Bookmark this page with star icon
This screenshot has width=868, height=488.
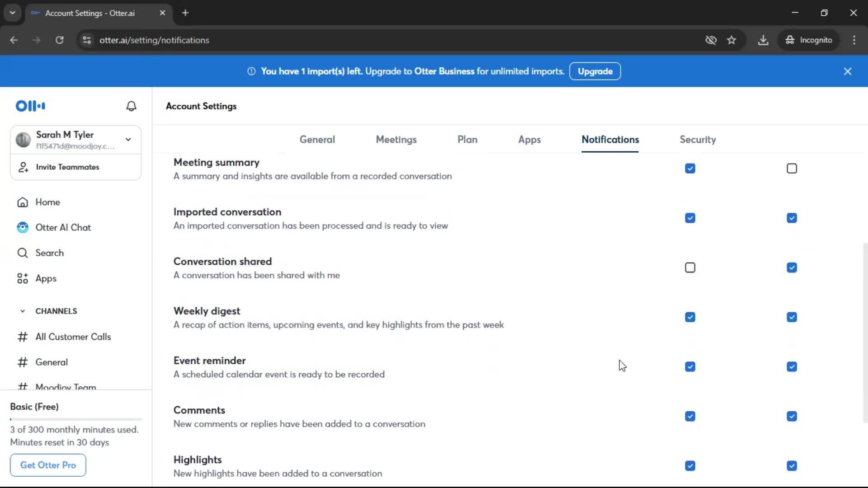pos(731,40)
